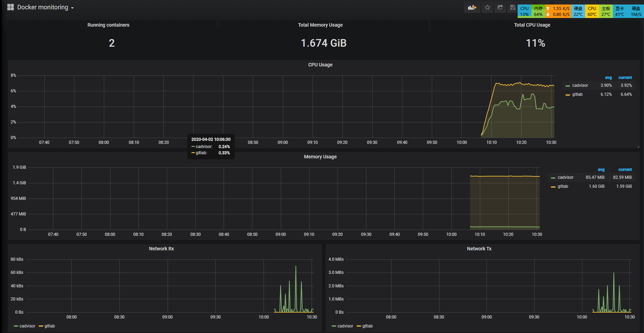Toggle cadvisor series in CPU Usage legend

[580, 85]
